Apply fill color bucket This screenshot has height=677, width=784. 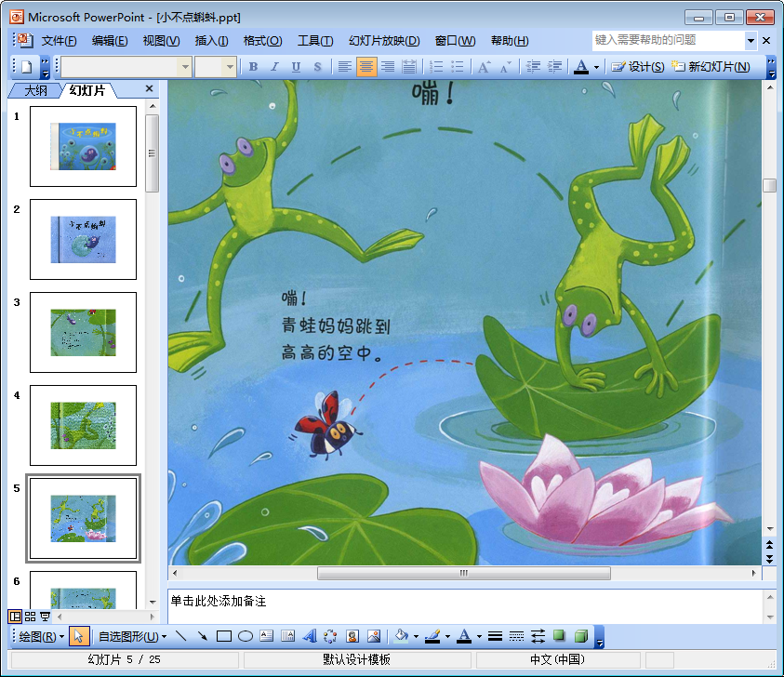tap(401, 636)
